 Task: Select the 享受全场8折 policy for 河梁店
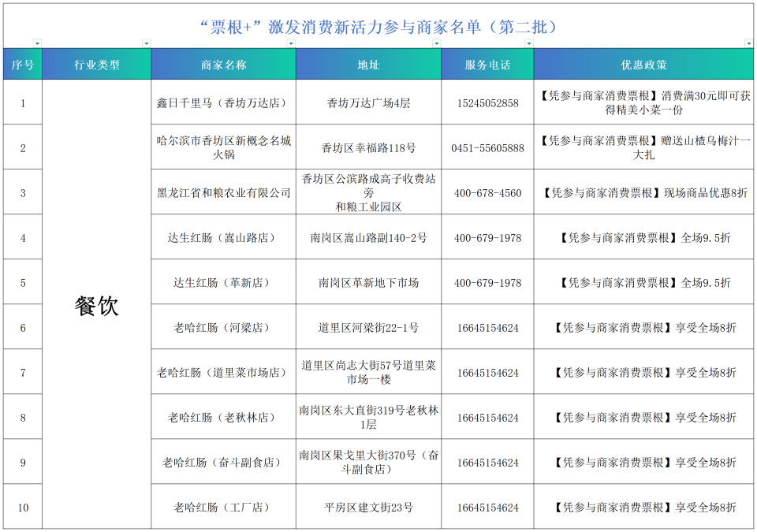click(x=643, y=327)
